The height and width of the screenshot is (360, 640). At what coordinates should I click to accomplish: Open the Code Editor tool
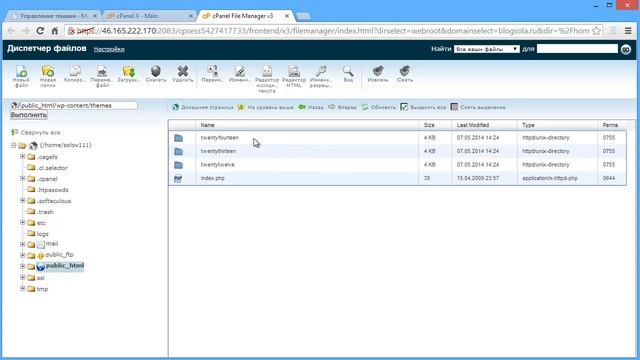point(267,71)
